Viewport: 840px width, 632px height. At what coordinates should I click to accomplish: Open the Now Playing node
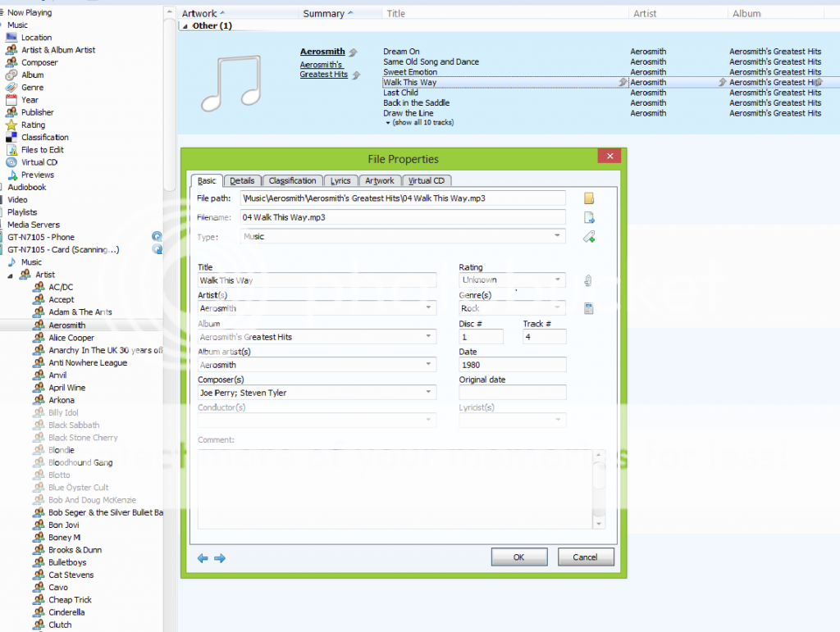[x=30, y=12]
